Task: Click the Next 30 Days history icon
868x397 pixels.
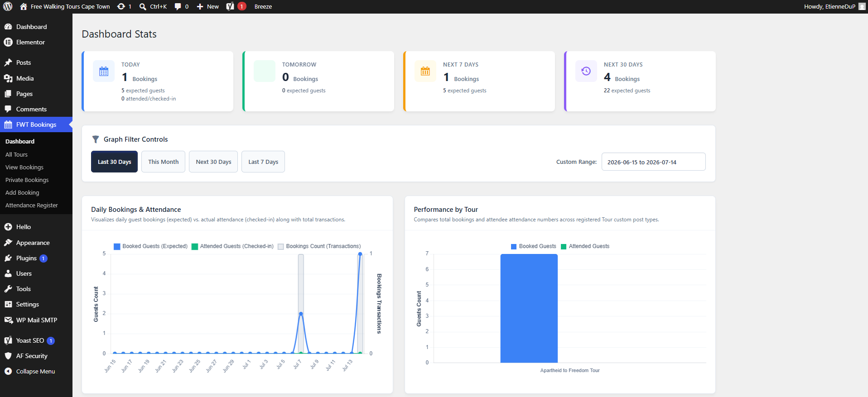Action: (x=586, y=71)
